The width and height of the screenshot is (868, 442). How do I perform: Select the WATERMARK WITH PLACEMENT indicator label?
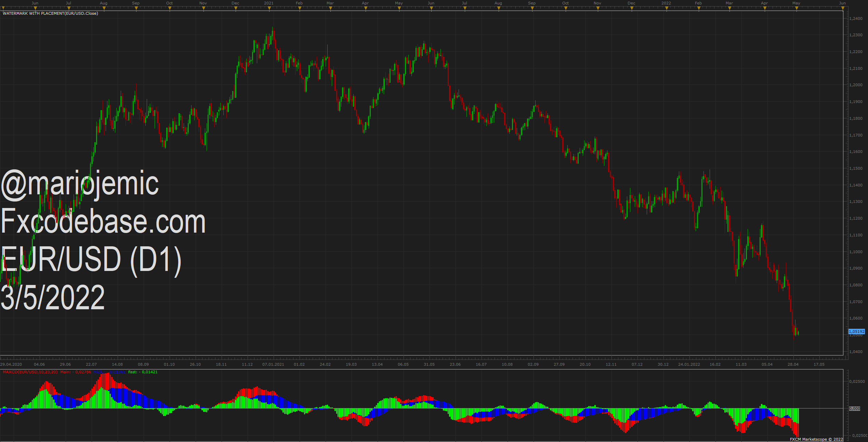pyautogui.click(x=50, y=13)
